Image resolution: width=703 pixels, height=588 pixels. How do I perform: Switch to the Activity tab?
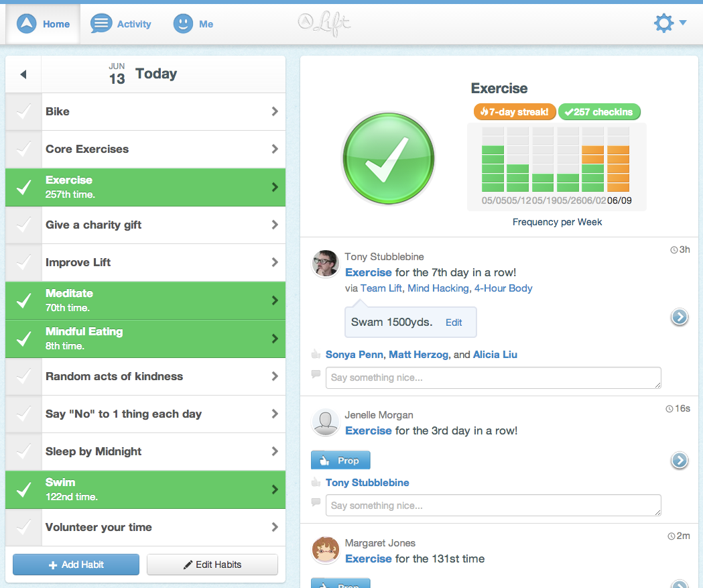tap(121, 23)
